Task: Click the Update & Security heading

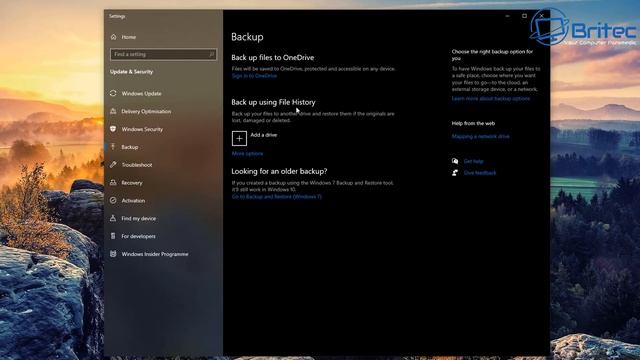Action: [131, 72]
